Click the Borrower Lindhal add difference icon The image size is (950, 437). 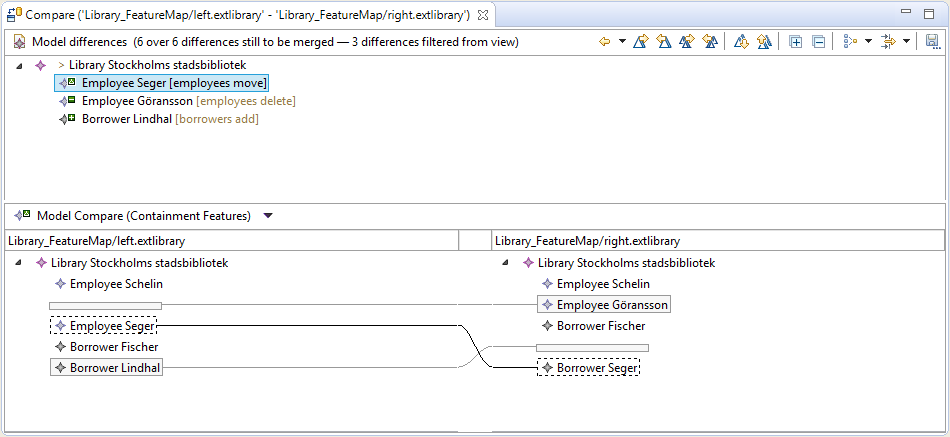pos(67,119)
